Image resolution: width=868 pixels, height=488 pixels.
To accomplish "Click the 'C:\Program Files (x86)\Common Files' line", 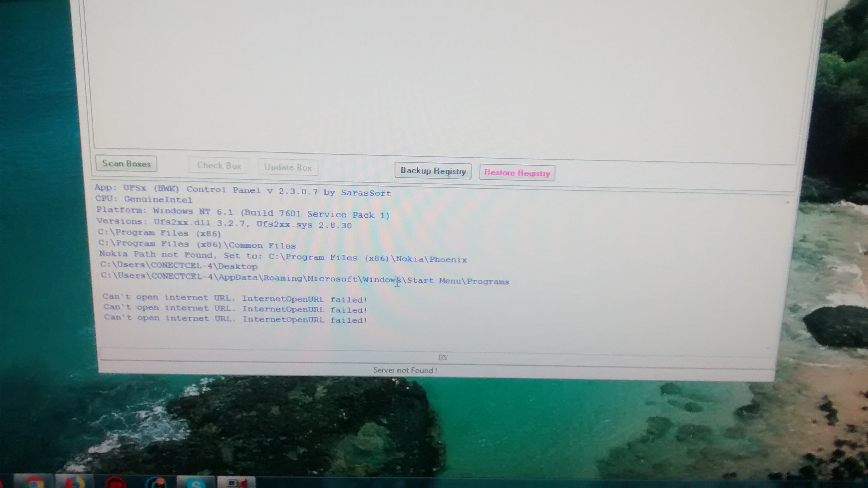I will coord(198,244).
